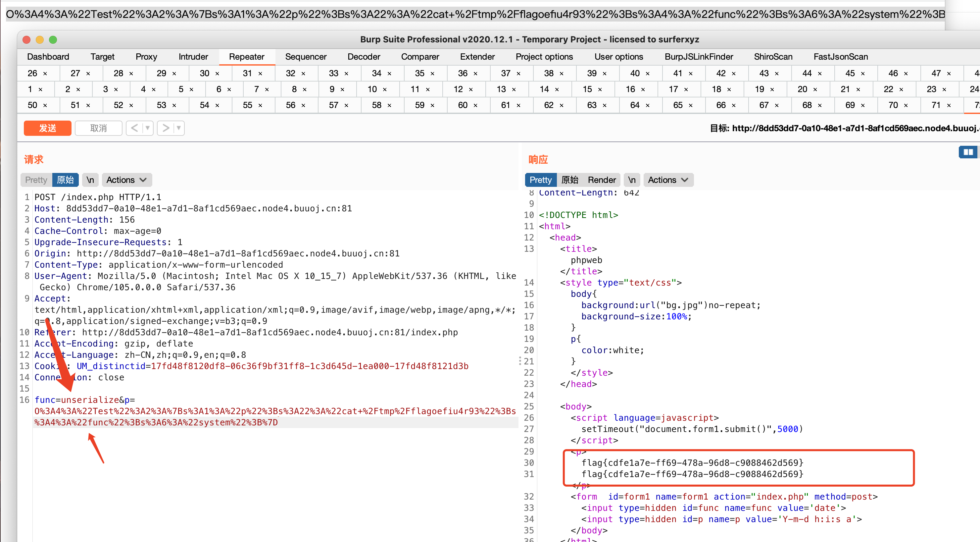Close repeater tab 10
This screenshot has height=542, width=980.
[x=385, y=89]
